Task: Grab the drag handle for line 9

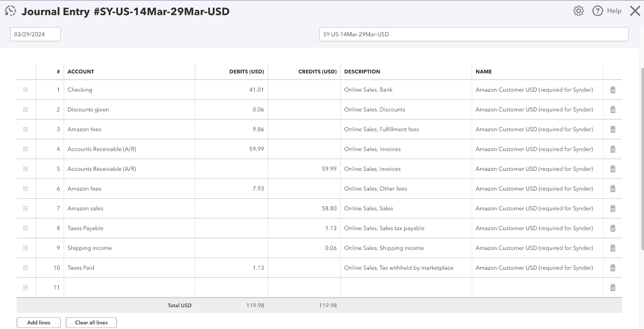Action: pos(26,248)
